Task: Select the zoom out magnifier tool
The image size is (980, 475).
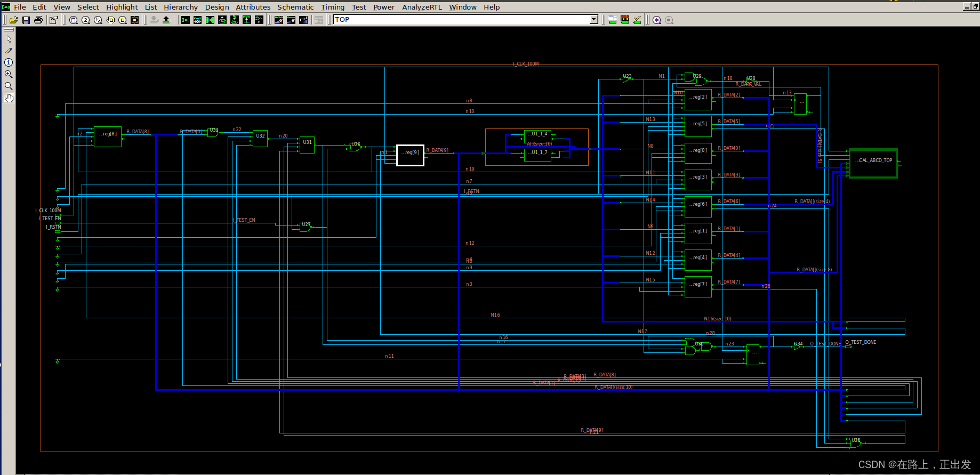Action: [x=9, y=86]
